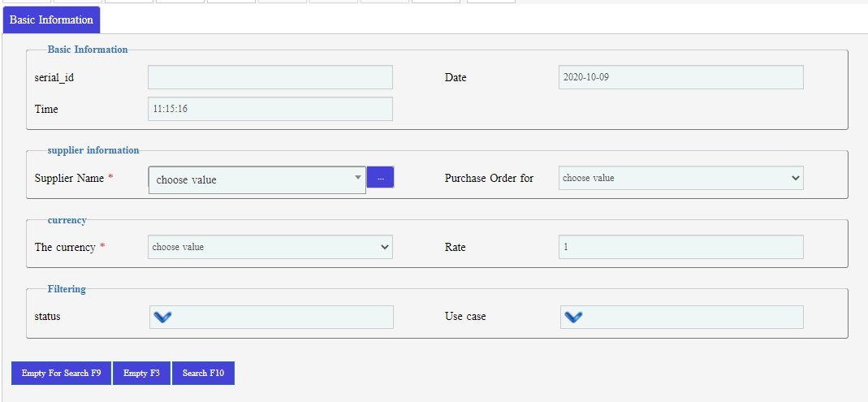Click the Use case text box
Viewport: 868px width, 402px height.
692,317
